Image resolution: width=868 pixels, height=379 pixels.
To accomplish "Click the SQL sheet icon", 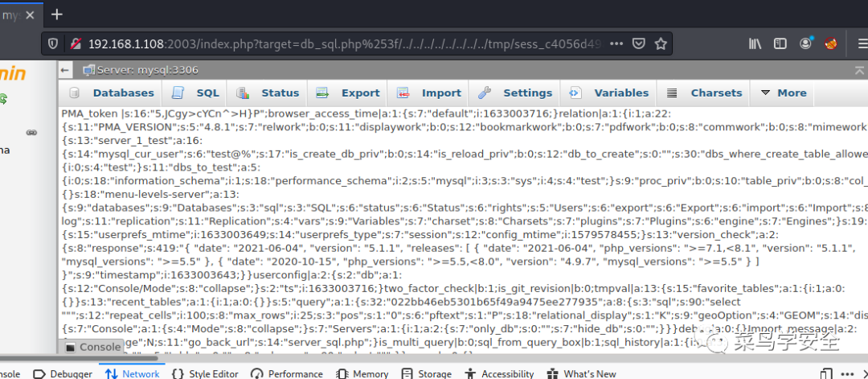I will (178, 93).
